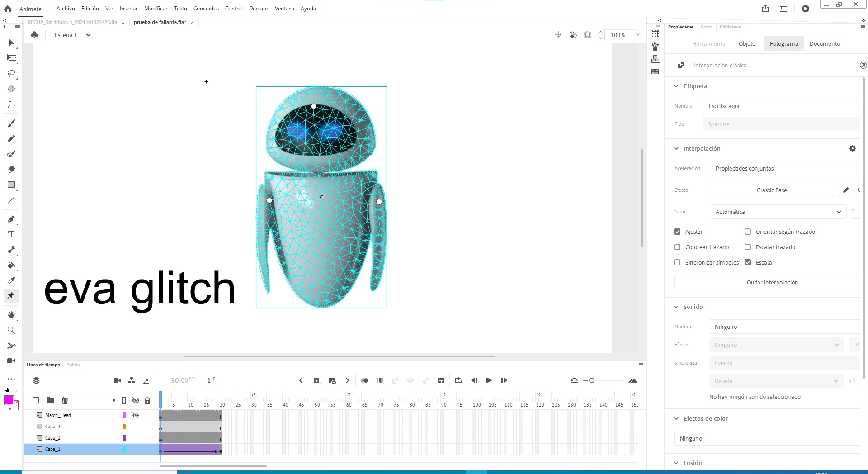Viewport: 868px width, 474px height.
Task: Select the Eraser tool
Action: click(11, 169)
